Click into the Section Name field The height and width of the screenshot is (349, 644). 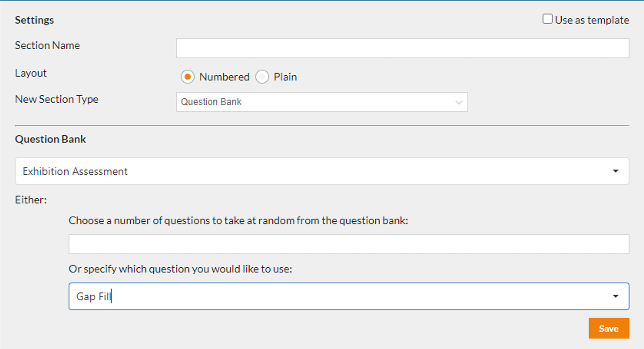[x=403, y=48]
